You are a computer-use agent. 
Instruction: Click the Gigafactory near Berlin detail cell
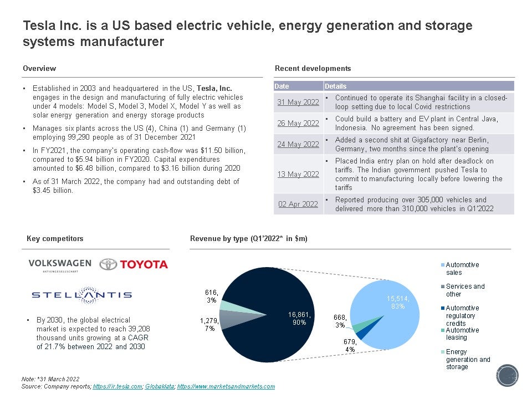(x=419, y=144)
